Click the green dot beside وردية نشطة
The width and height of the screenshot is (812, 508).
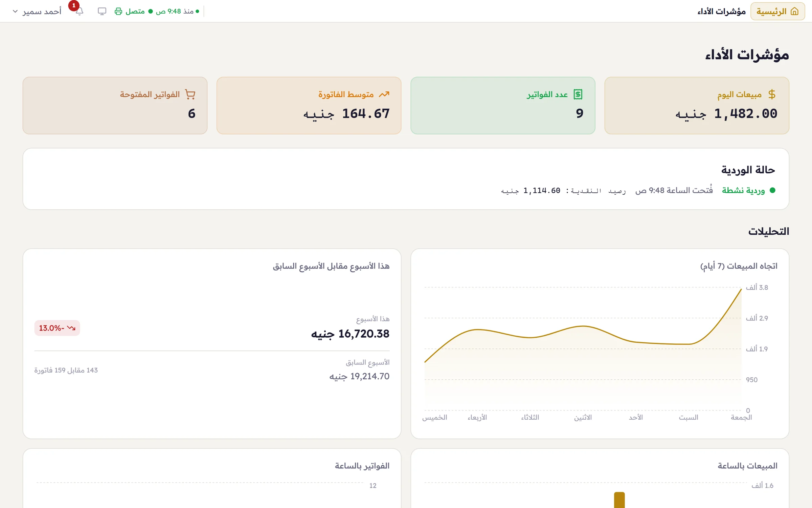click(772, 190)
